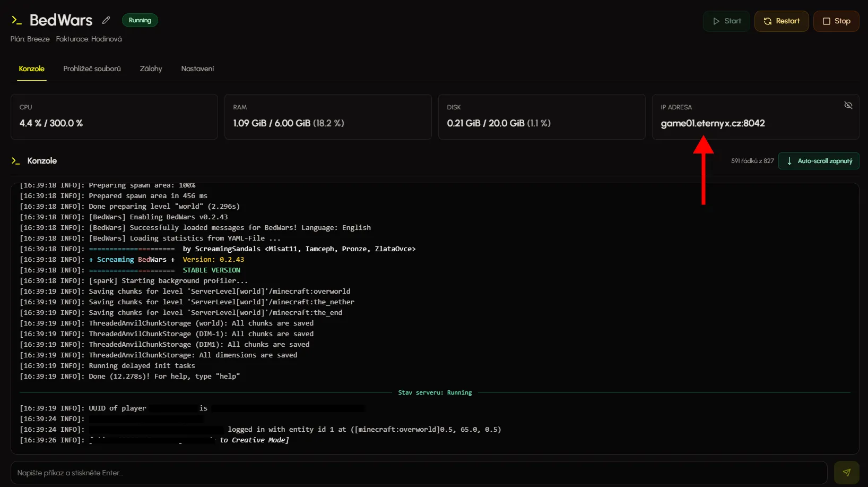Viewport: 868px width, 487px height.
Task: Click log line 'Successfully loaded messages for BedWars'
Action: [x=195, y=228]
